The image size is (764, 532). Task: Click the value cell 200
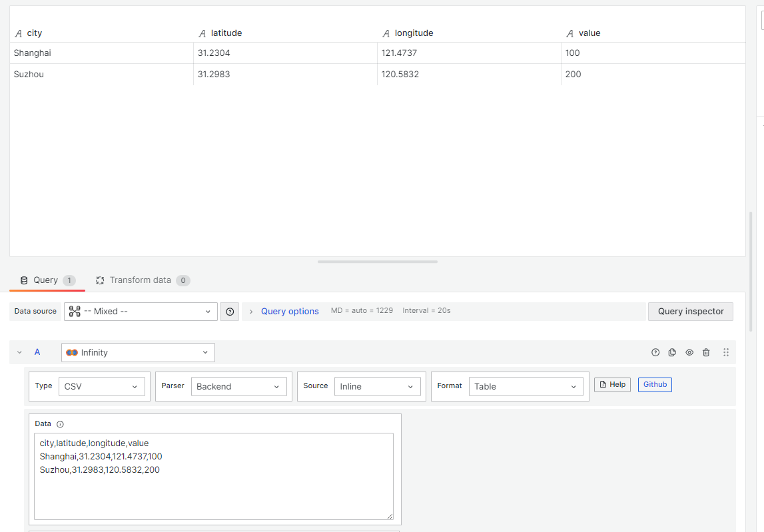point(653,75)
